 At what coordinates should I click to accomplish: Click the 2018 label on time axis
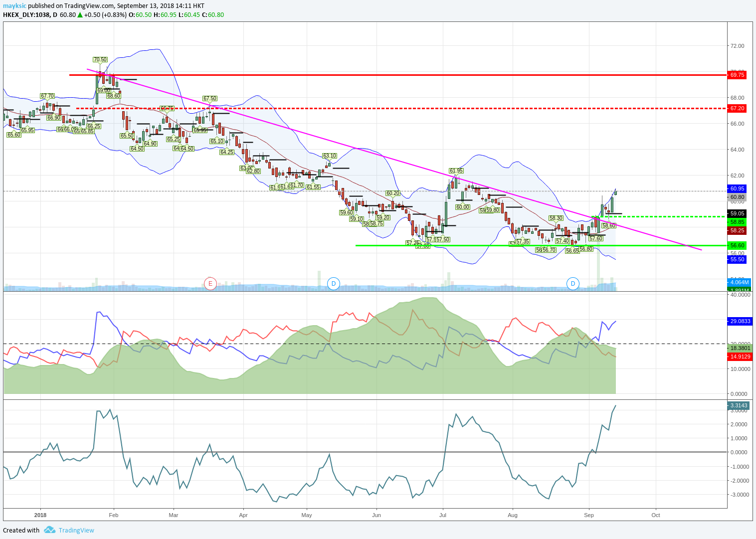point(40,515)
